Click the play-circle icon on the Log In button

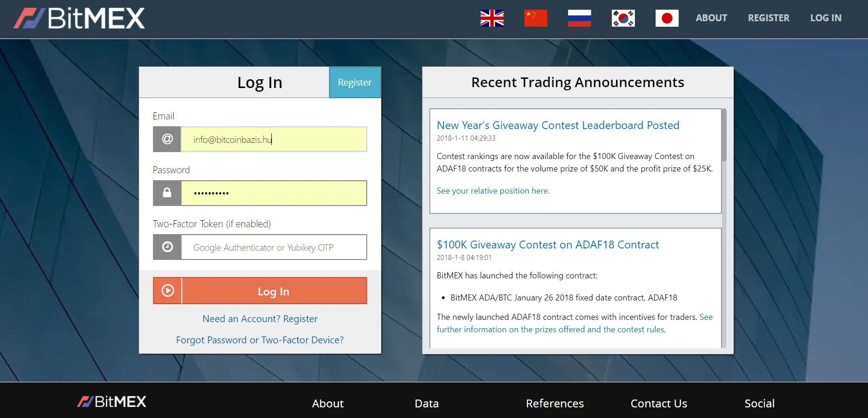(168, 291)
